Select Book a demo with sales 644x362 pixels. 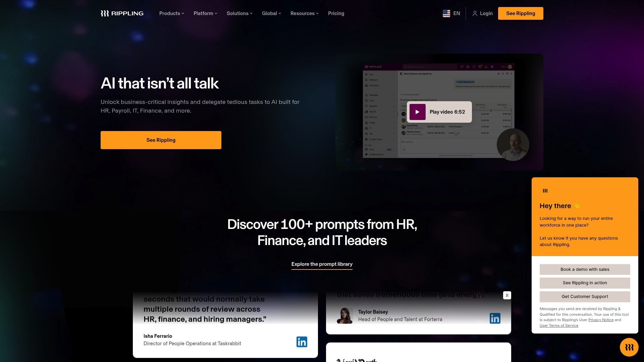[585, 269]
